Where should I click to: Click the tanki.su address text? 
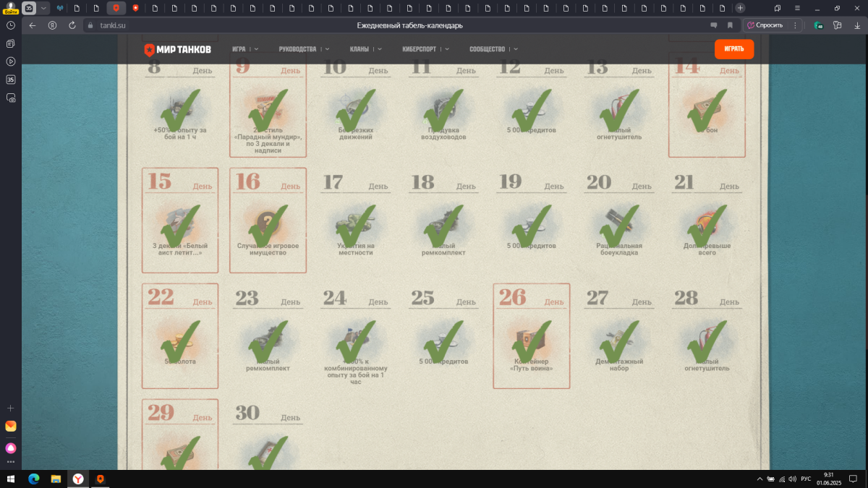(x=113, y=25)
